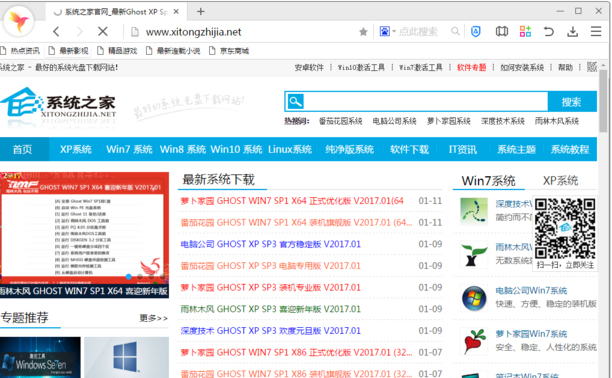Image resolution: width=612 pixels, height=378 pixels.
Task: Click the 安卓软件 top link
Action: pos(309,68)
